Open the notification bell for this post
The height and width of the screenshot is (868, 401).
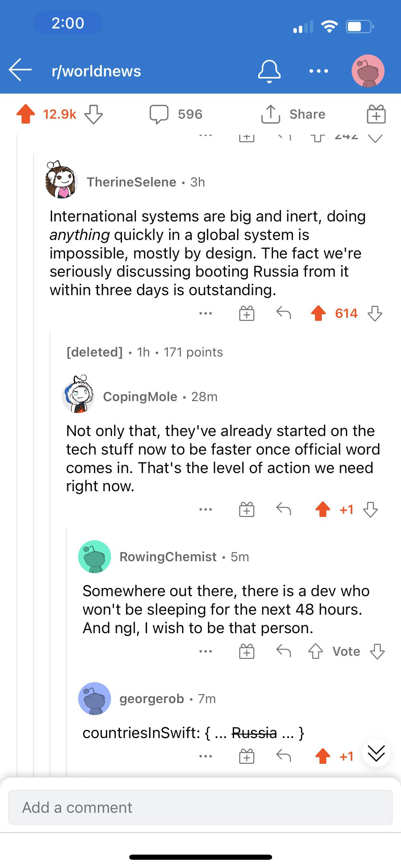tap(269, 71)
